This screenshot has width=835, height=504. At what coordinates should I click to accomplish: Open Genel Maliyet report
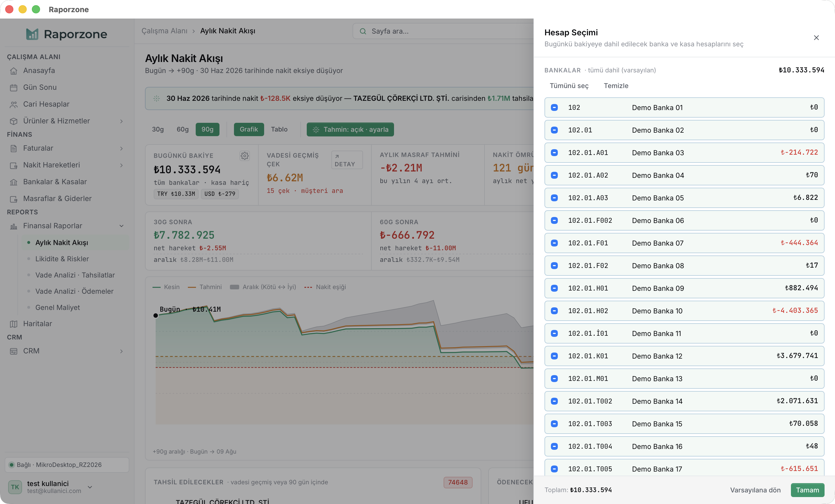[x=58, y=308]
